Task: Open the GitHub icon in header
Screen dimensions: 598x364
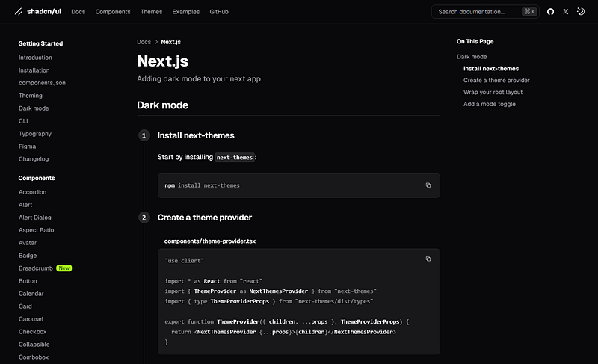Action: (550, 12)
